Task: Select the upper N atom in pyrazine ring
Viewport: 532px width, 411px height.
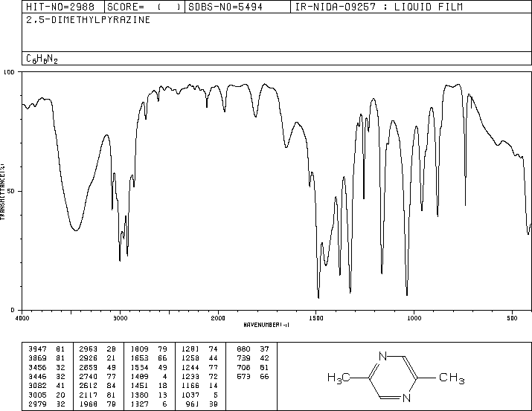Action: [382, 356]
